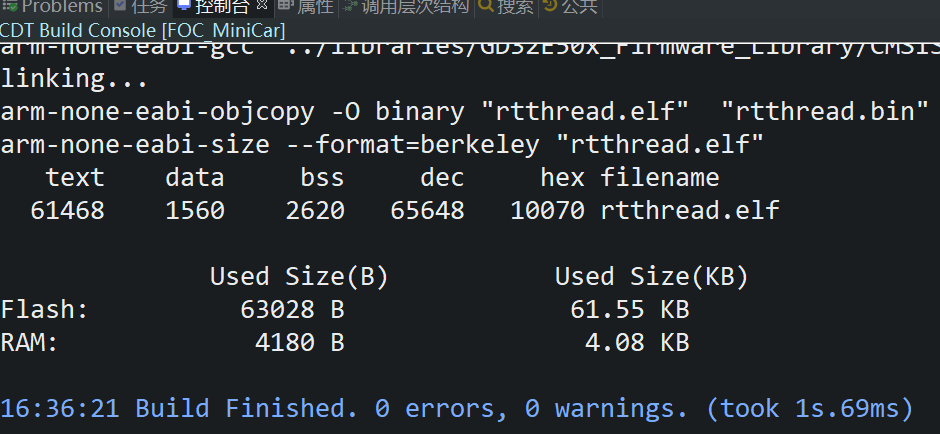Open the 公共 tab
This screenshot has width=940, height=434.
579,6
